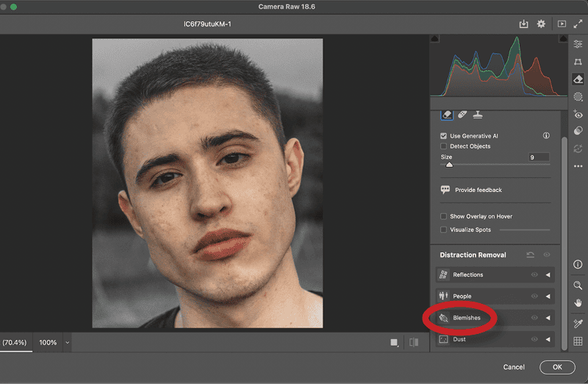Toggle Blemishes visibility eye
The height and width of the screenshot is (384, 588).
[x=534, y=318]
